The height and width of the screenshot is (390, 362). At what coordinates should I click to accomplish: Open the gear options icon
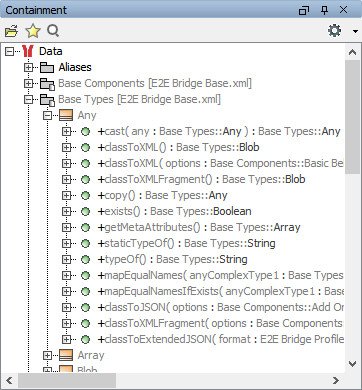click(334, 31)
